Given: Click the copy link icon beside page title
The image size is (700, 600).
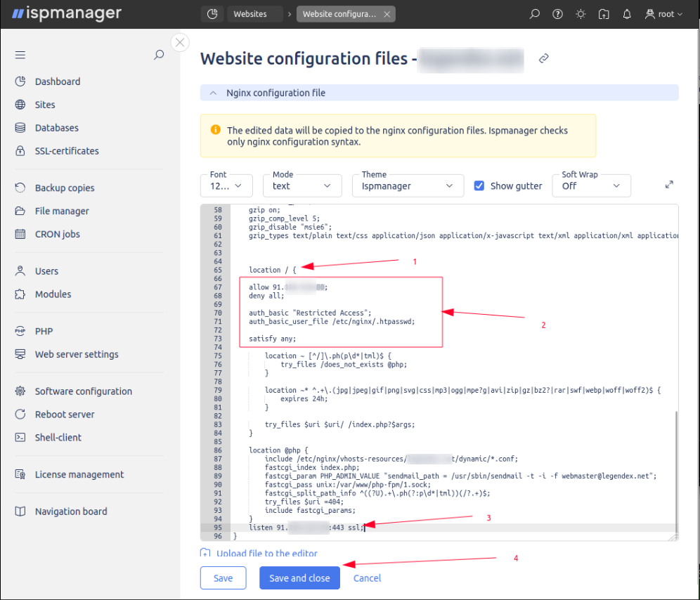Looking at the screenshot, I should click(x=543, y=59).
